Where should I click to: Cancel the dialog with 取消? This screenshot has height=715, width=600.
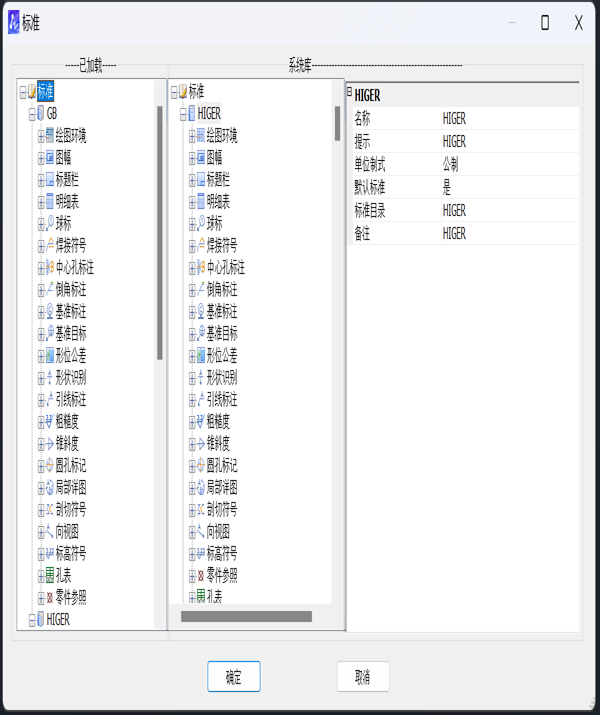[363, 677]
